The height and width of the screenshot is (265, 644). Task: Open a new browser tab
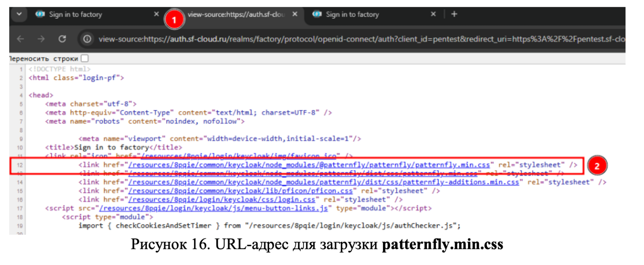(x=454, y=14)
